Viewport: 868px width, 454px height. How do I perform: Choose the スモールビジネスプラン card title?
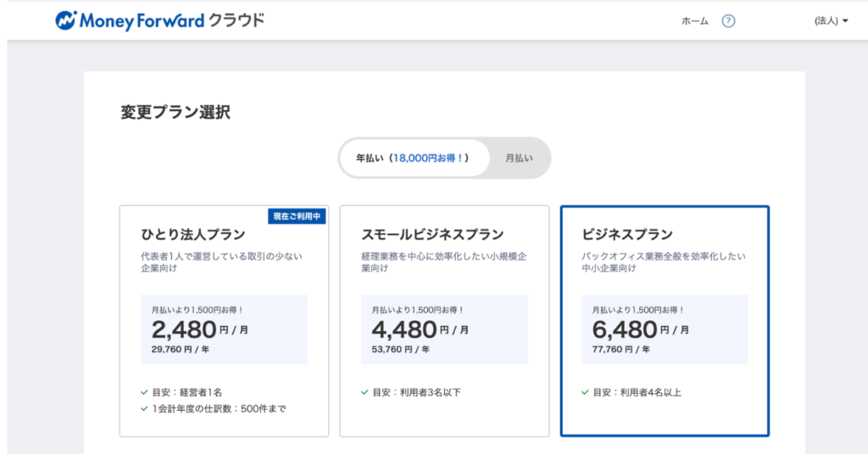pyautogui.click(x=432, y=235)
